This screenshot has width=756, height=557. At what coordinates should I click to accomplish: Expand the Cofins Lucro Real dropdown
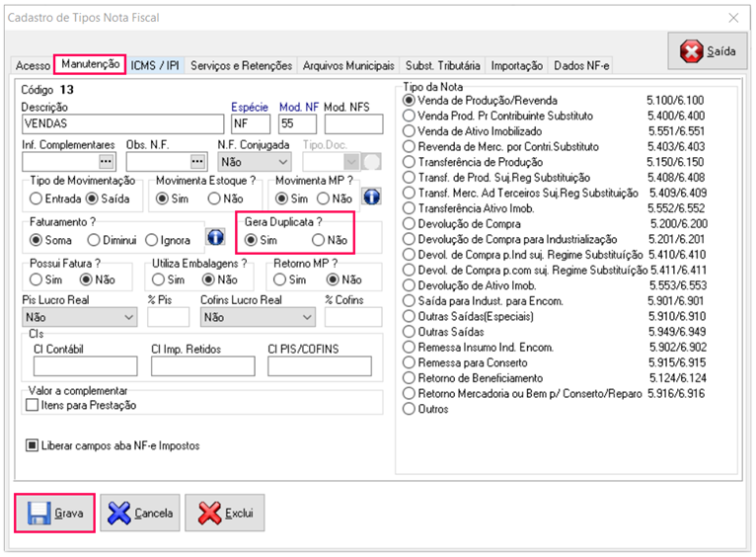tap(309, 317)
